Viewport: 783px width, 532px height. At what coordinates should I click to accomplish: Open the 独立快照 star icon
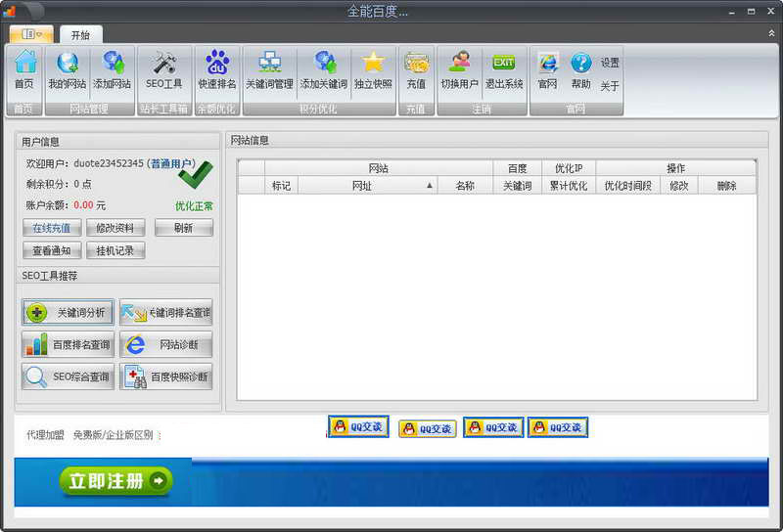pos(373,69)
